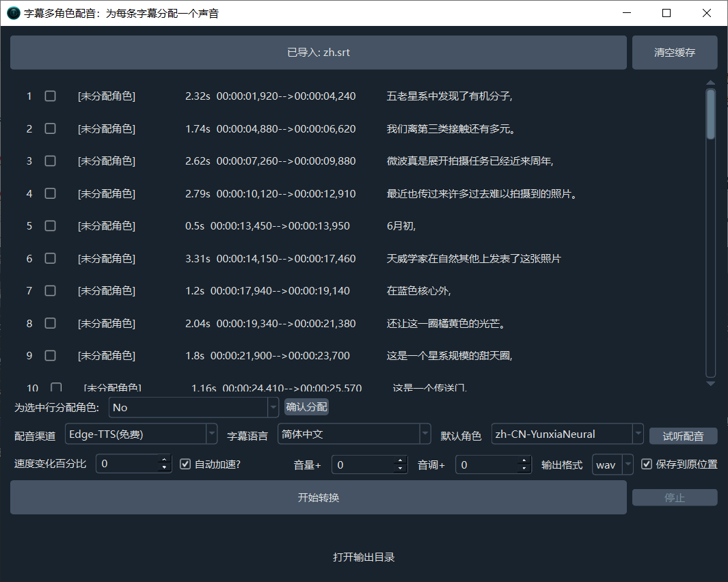The width and height of the screenshot is (728, 582).
Task: Click the 确认分配 button
Action: pos(306,406)
